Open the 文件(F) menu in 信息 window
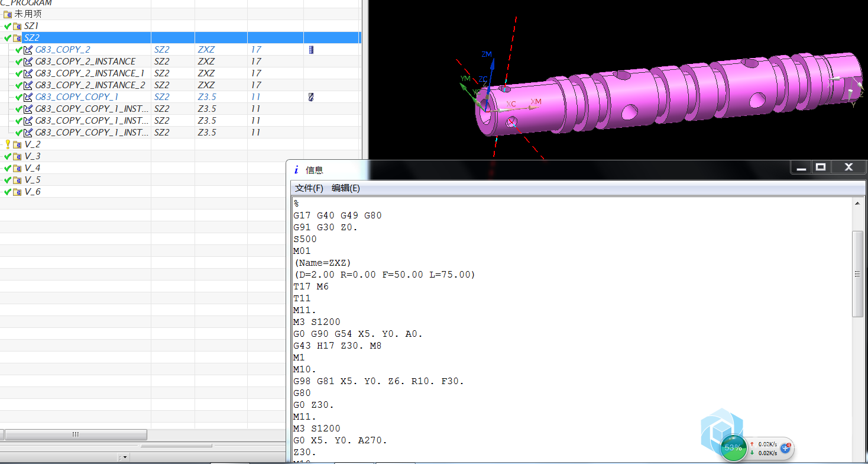 coord(309,188)
